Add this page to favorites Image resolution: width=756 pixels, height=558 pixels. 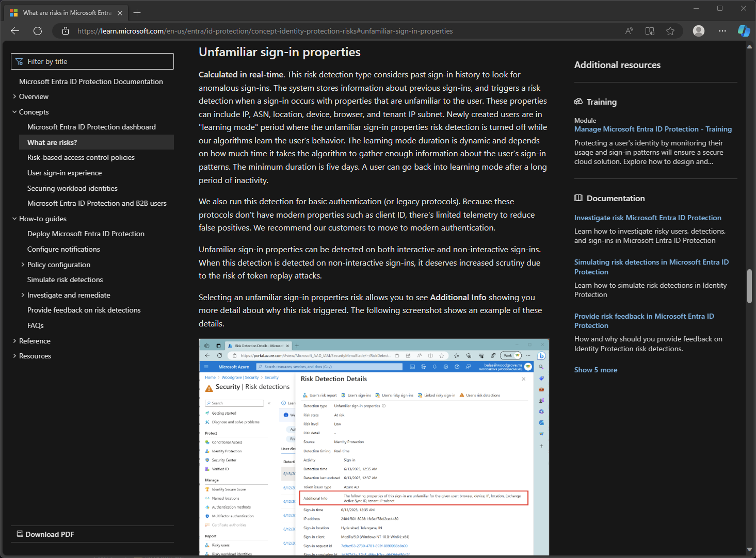670,31
